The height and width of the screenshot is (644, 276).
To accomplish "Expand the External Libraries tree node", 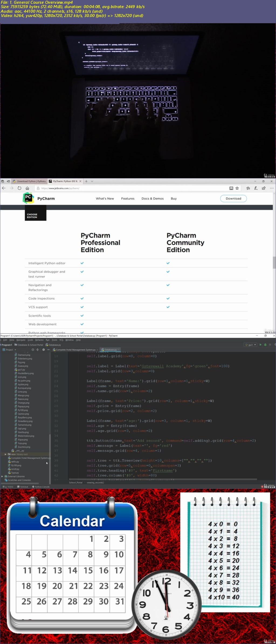I will 2,476.
